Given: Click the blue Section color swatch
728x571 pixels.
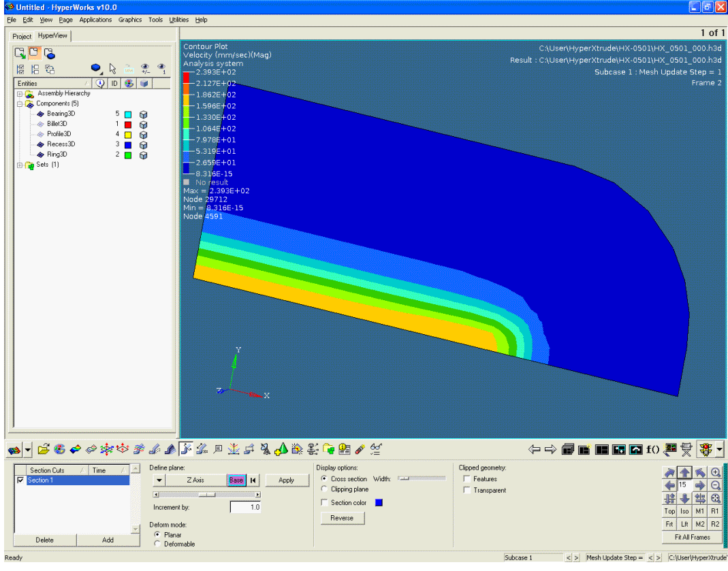Looking at the screenshot, I should click(x=379, y=503).
